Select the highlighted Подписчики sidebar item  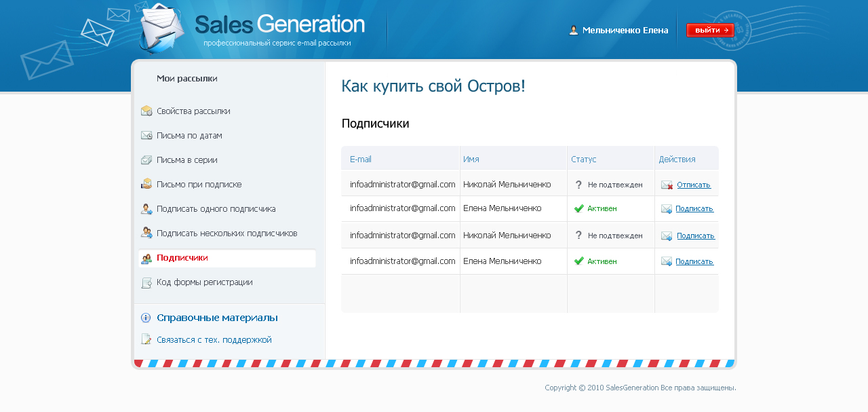[226, 258]
